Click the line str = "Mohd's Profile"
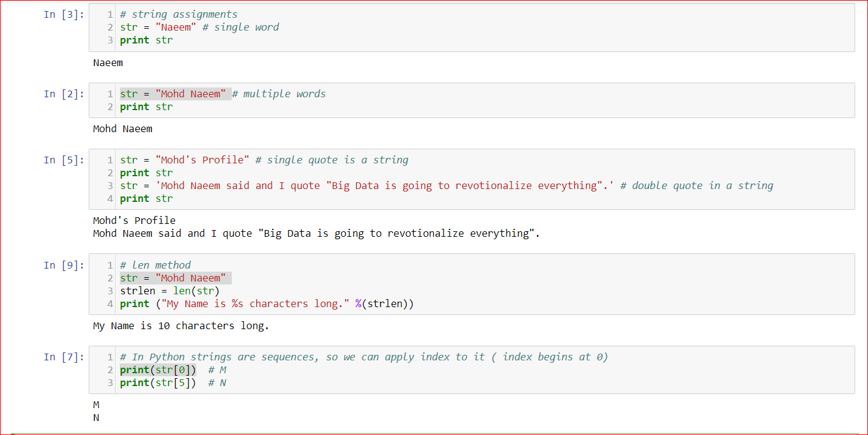868x435 pixels. click(185, 160)
